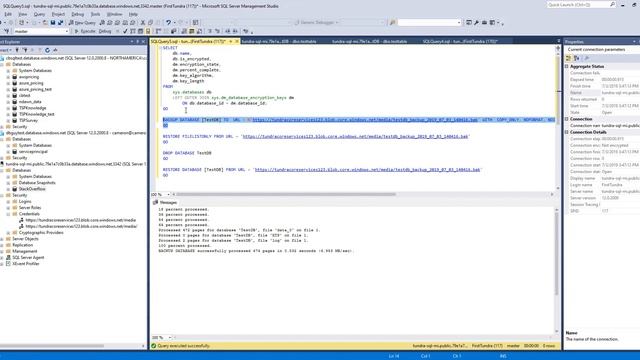The image size is (640, 360).
Task: Click the Debug button in query toolbar
Action: [x=104, y=31]
